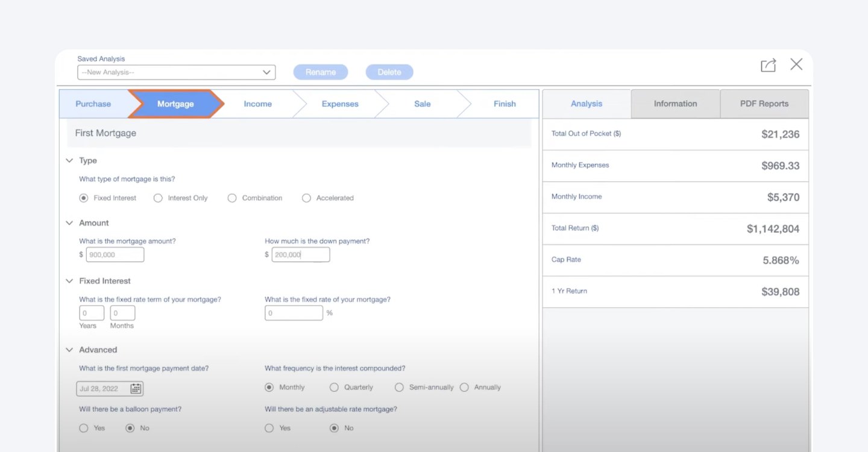This screenshot has height=452, width=868.
Task: Open the calendar picker for payment date
Action: [136, 389]
